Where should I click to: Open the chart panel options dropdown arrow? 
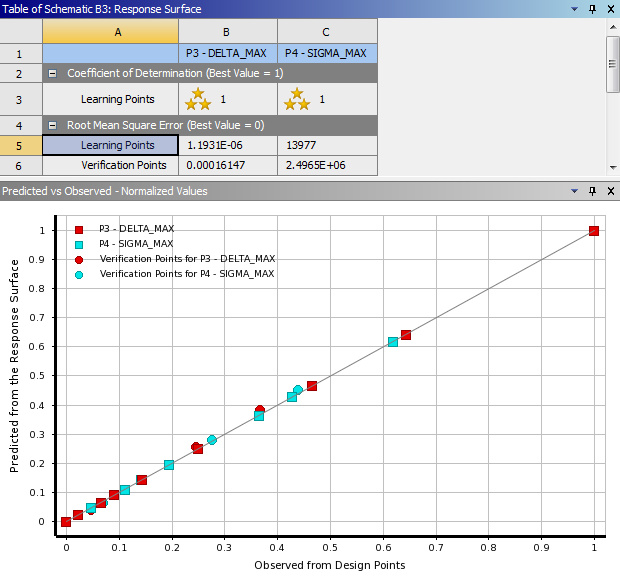pos(573,190)
